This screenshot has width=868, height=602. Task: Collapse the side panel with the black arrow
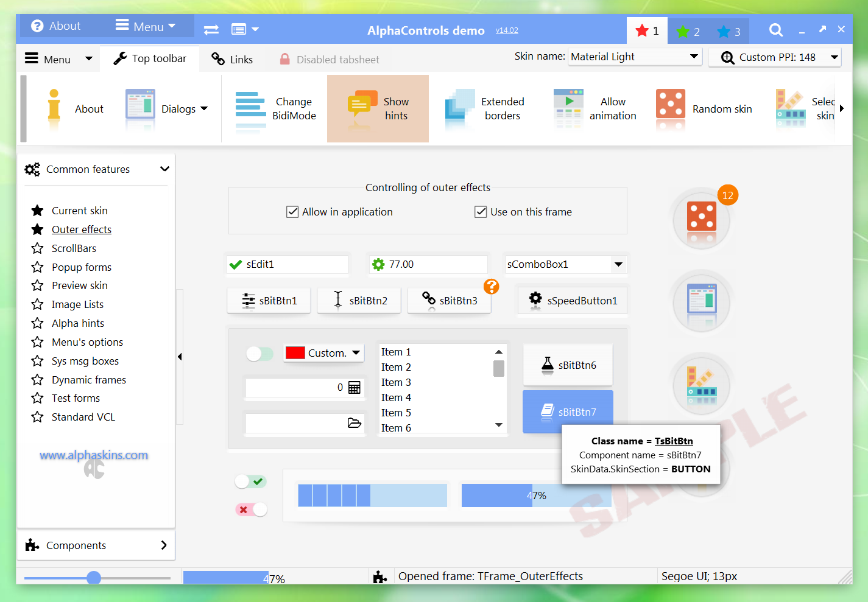click(180, 357)
